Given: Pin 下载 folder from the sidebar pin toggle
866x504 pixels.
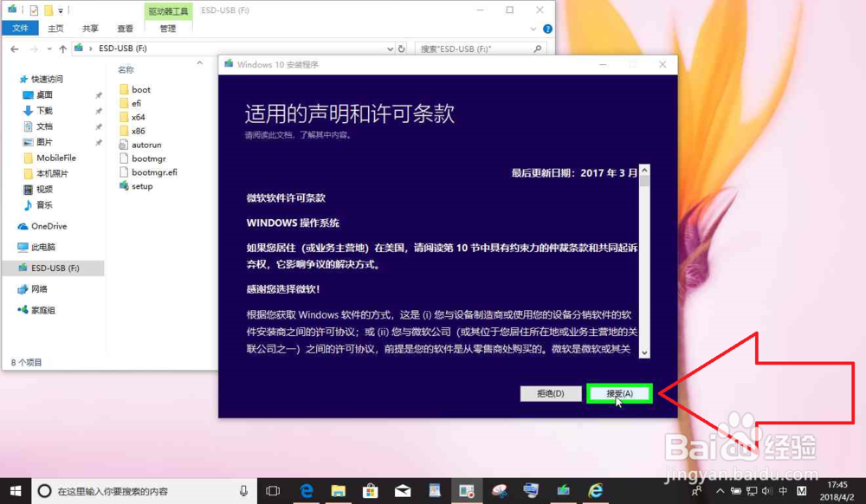Looking at the screenshot, I should 99,110.
